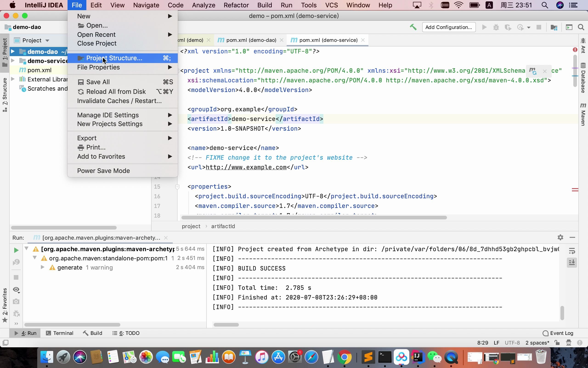This screenshot has width=588, height=368.
Task: Expand the generate warning node
Action: (42, 267)
